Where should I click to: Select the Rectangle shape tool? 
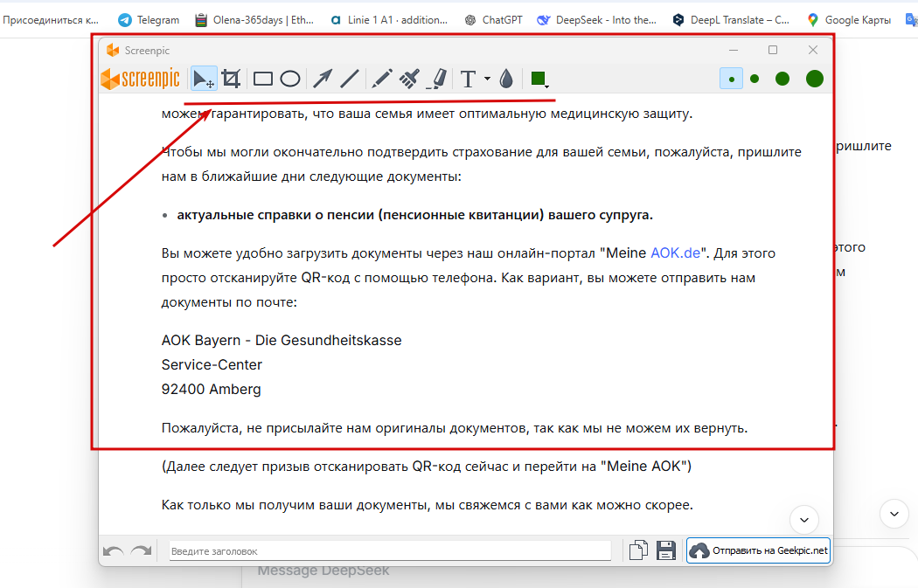[x=263, y=79]
